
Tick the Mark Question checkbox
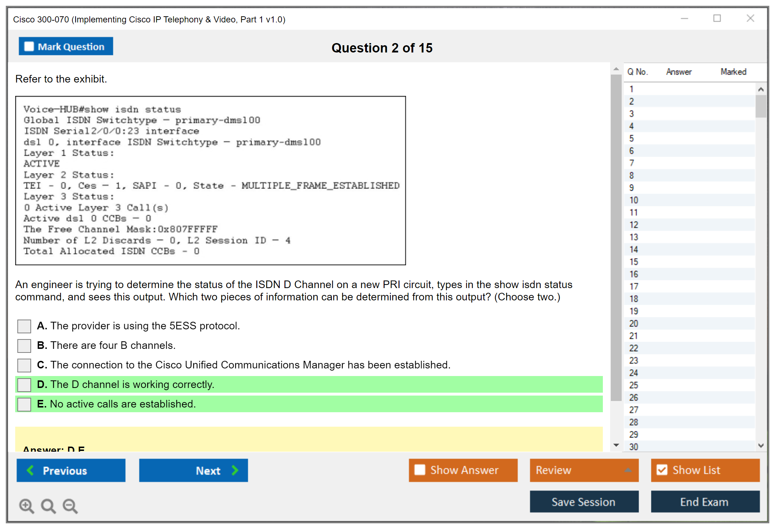point(29,47)
